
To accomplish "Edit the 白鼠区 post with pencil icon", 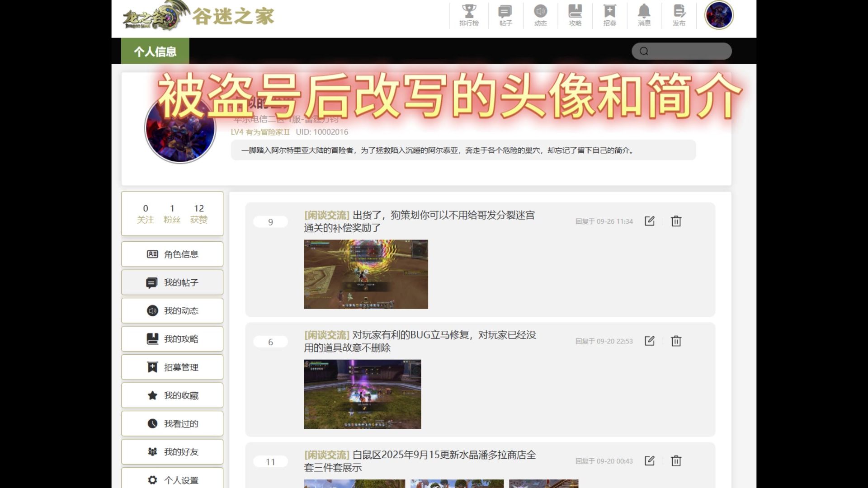I will [x=649, y=460].
